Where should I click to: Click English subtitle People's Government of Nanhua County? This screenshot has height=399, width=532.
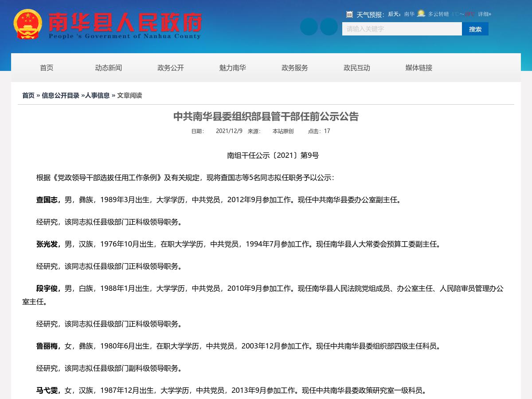tap(125, 36)
